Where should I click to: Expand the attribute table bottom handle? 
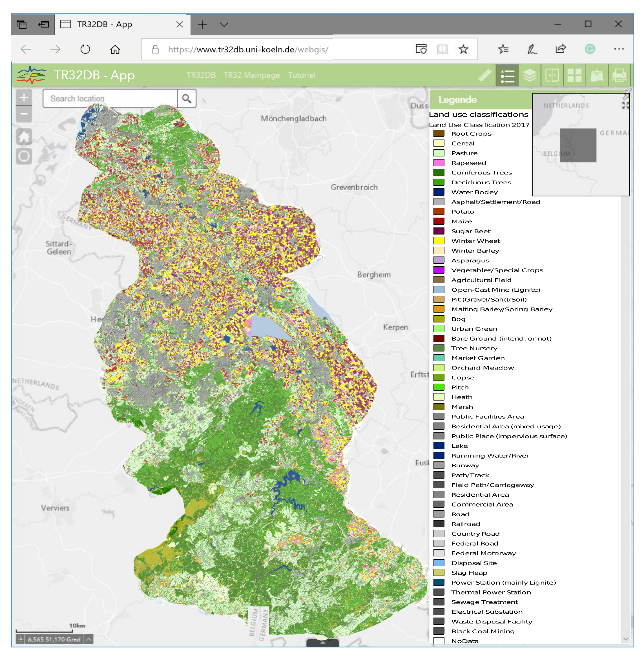[322, 642]
